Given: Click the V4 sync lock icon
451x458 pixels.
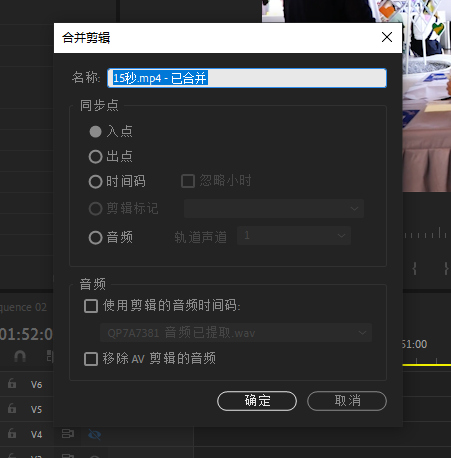Looking at the screenshot, I should [68, 434].
